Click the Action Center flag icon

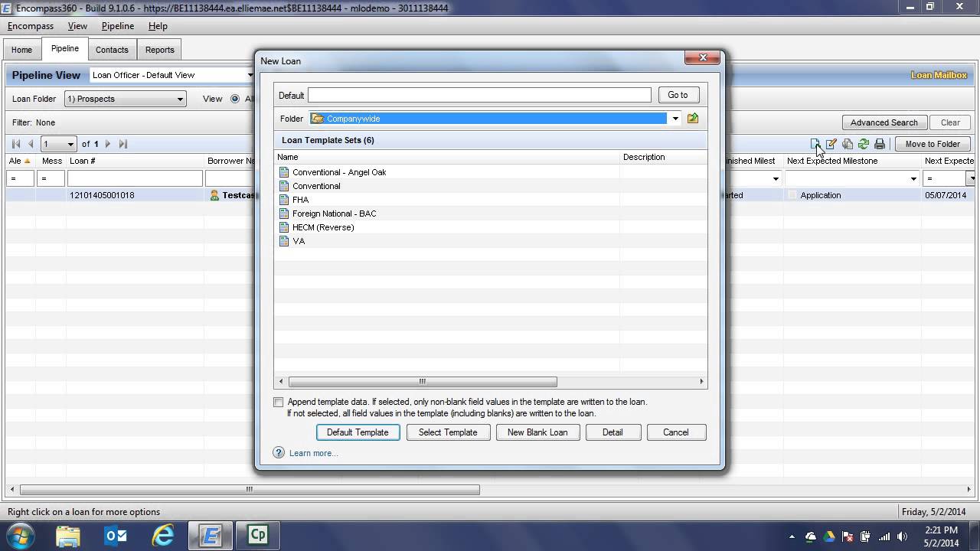(848, 536)
